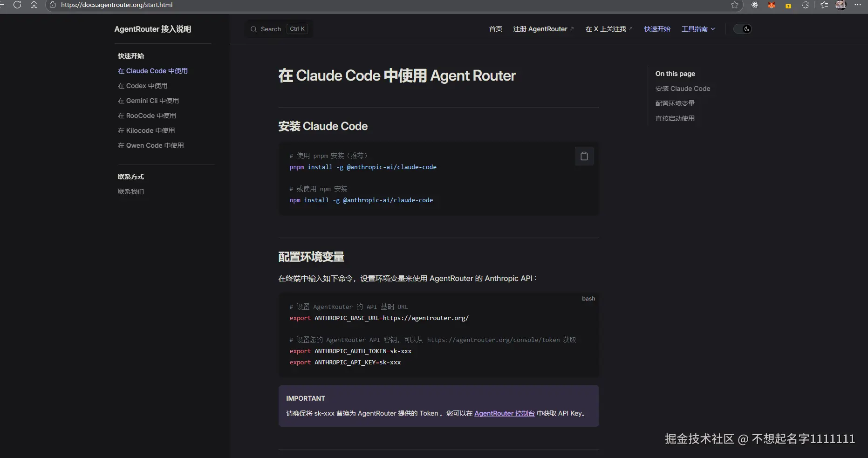Focus the Search box in the header

click(279, 29)
